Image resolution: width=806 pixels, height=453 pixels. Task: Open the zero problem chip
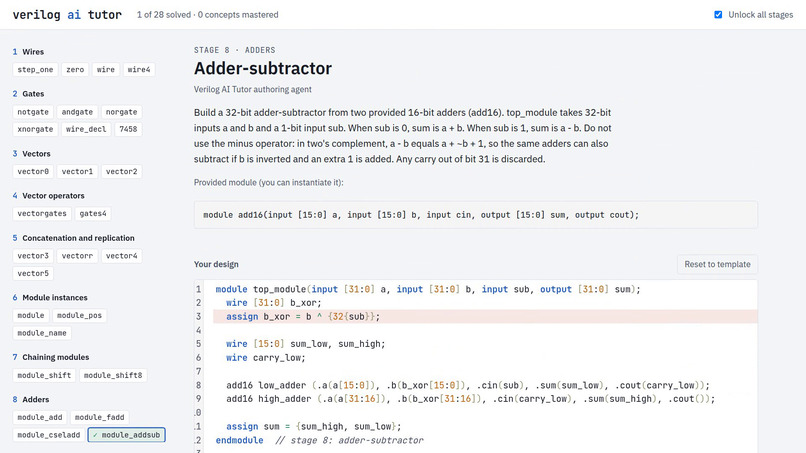click(x=75, y=69)
